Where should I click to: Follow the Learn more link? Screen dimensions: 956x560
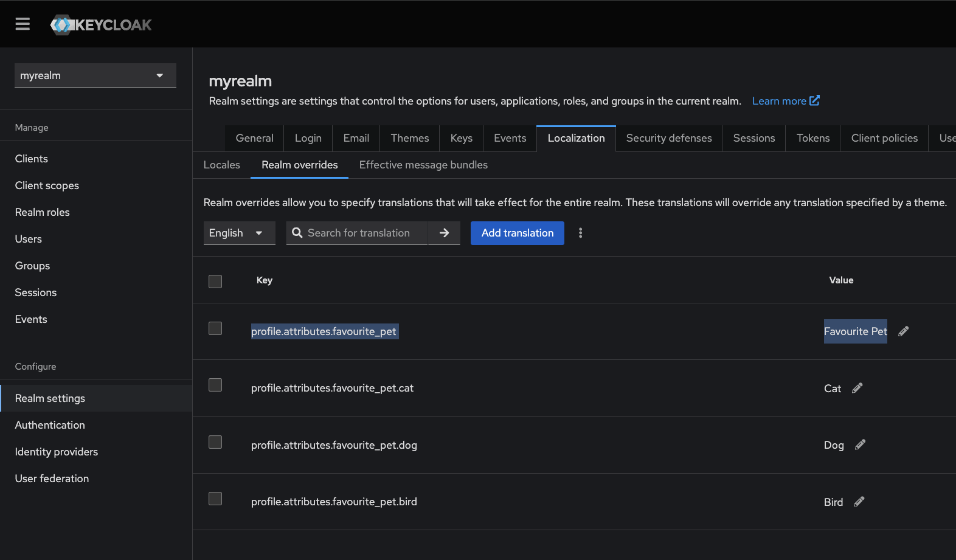pyautogui.click(x=785, y=101)
